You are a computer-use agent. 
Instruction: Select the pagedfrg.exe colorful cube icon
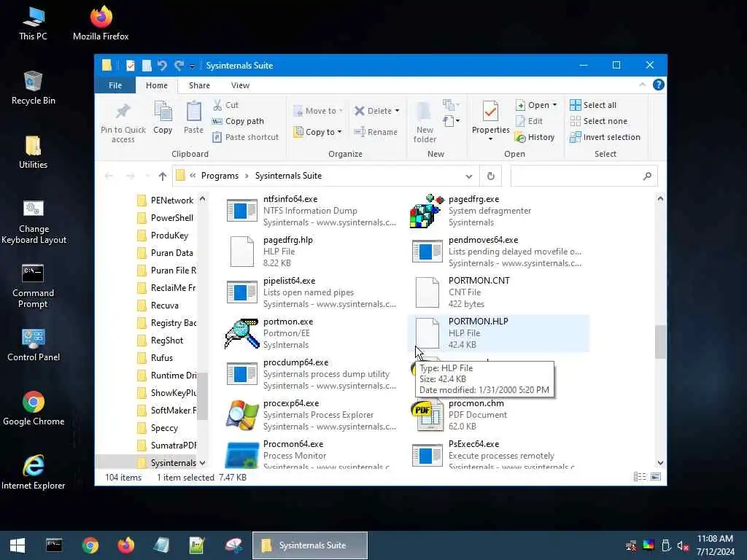click(427, 211)
